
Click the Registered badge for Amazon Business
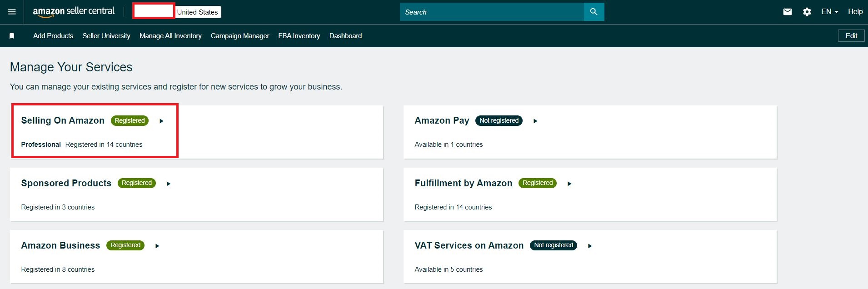click(x=125, y=245)
